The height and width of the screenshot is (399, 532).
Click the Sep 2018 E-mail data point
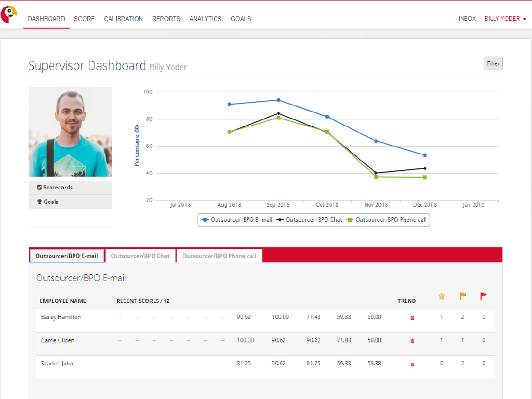click(x=278, y=100)
